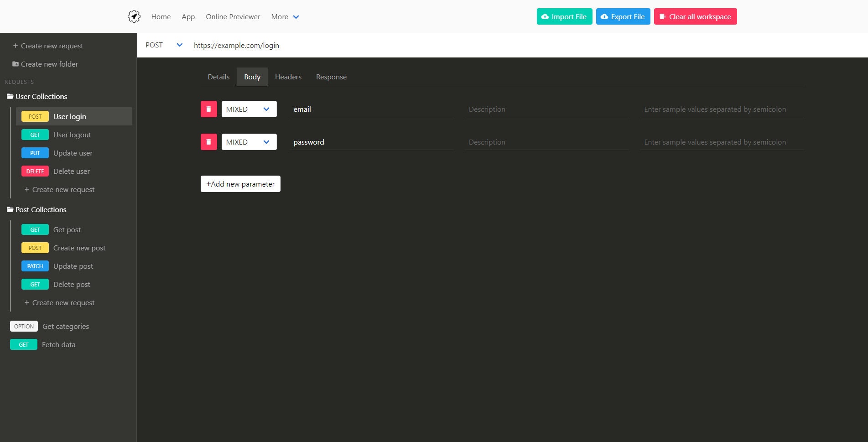Click the Clear all workspace trash icon
This screenshot has height=442, width=868.
click(x=662, y=16)
